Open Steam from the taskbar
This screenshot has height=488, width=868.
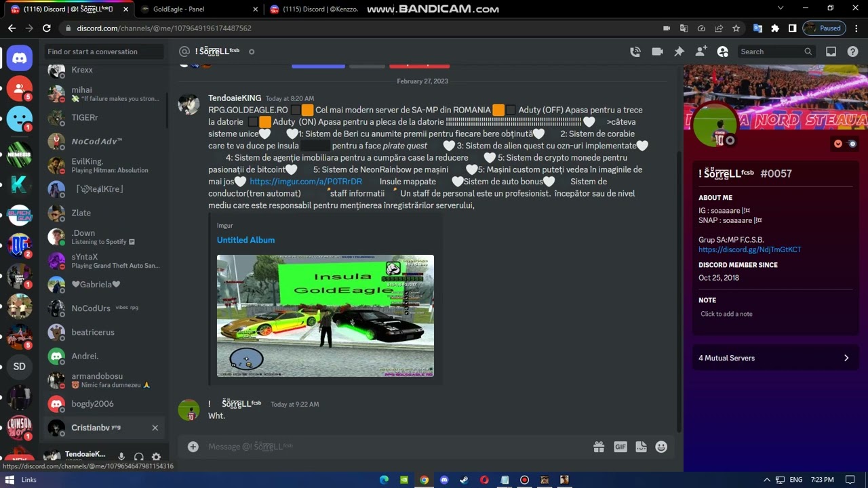464,480
